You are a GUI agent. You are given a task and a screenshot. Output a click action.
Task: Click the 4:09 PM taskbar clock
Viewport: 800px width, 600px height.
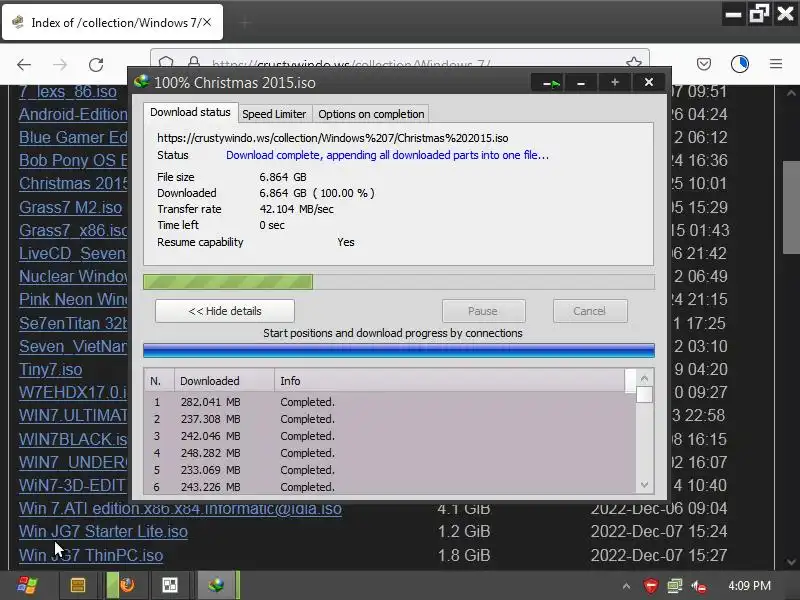(x=749, y=586)
